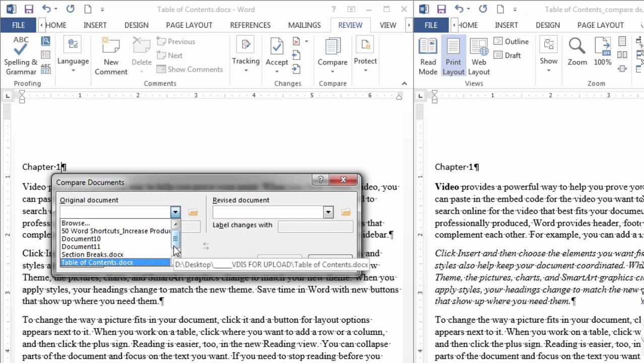Open Word Help in left window
The height and width of the screenshot is (363, 644).
[x=334, y=9]
